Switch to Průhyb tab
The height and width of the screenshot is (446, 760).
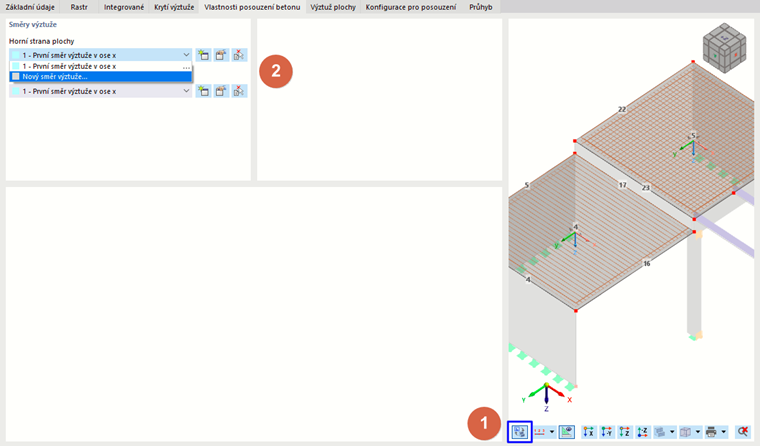click(x=481, y=7)
